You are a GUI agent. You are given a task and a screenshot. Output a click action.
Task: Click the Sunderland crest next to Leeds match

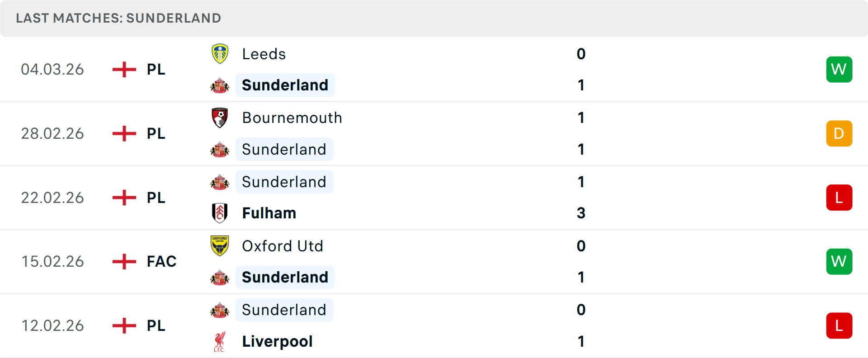(x=220, y=85)
